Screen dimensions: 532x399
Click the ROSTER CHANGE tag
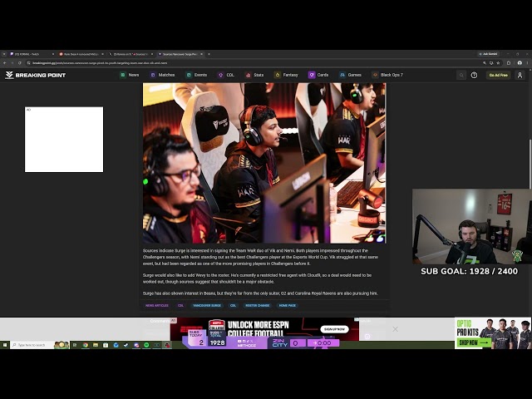click(x=258, y=305)
